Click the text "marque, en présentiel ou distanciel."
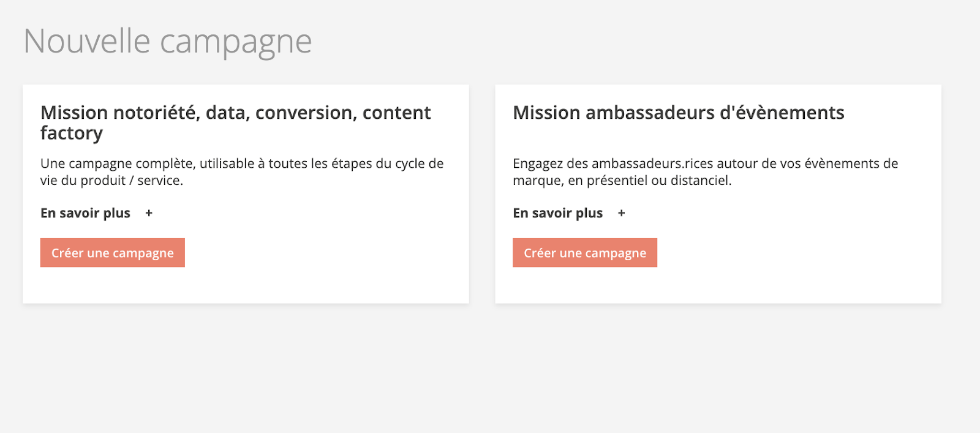This screenshot has width=980, height=433. click(x=622, y=181)
